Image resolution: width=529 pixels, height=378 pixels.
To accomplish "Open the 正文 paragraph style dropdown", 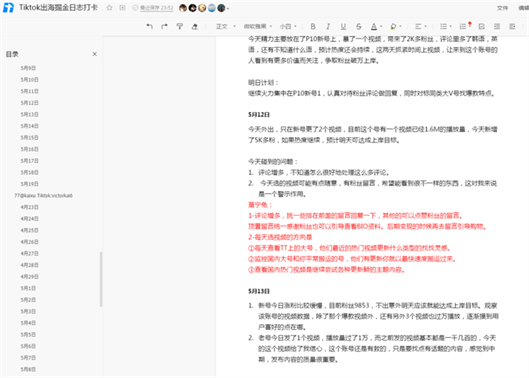I will [226, 26].
